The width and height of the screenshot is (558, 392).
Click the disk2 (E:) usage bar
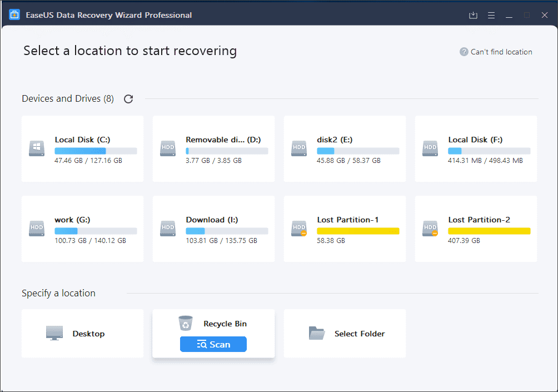(358, 151)
